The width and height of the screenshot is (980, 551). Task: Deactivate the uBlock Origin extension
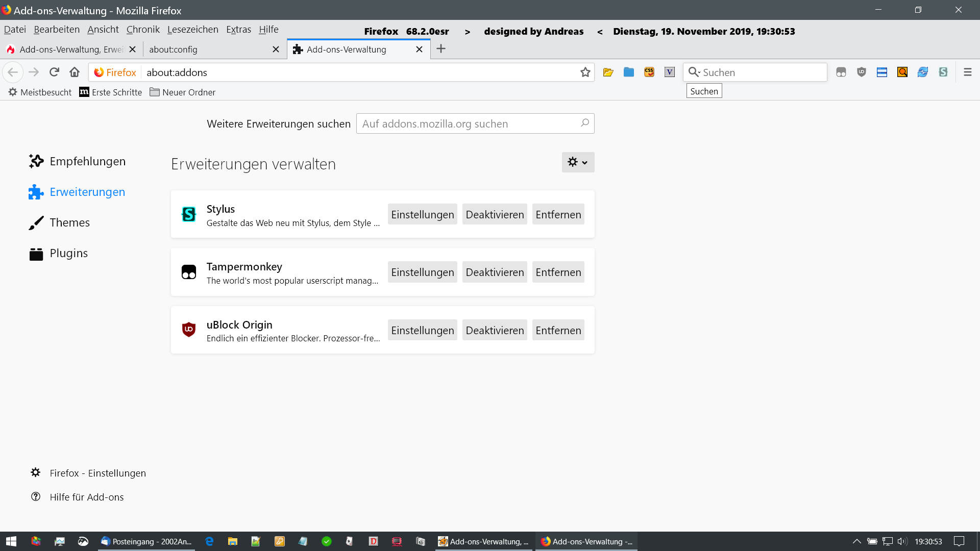(494, 330)
